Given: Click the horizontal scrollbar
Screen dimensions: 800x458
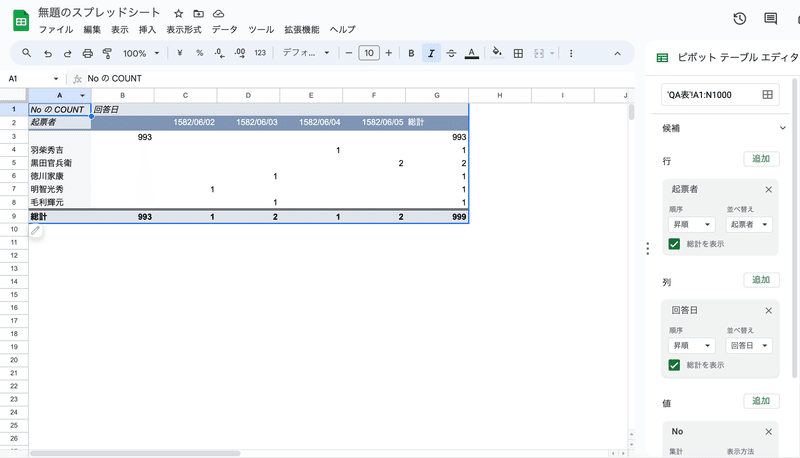Looking at the screenshot, I should (135, 453).
